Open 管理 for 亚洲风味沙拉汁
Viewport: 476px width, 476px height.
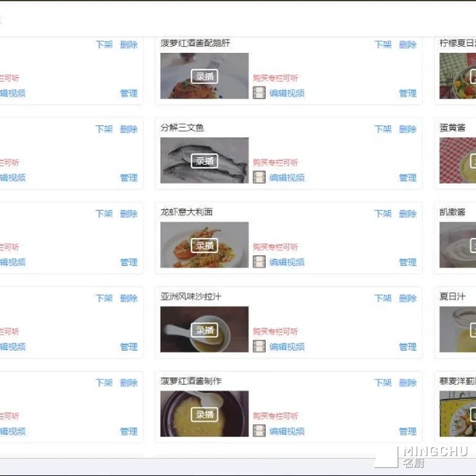pos(408,347)
